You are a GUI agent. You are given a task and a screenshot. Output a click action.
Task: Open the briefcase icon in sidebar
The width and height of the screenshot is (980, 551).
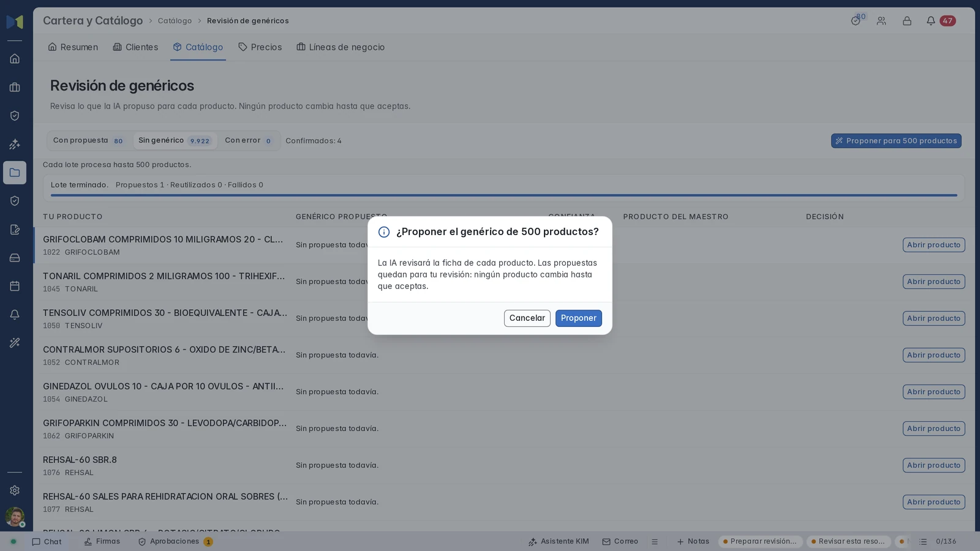15,88
